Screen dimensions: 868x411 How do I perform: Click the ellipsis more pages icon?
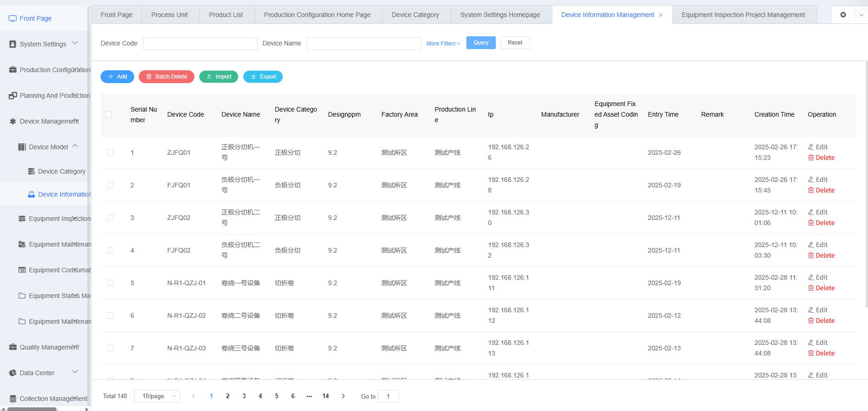click(x=309, y=396)
